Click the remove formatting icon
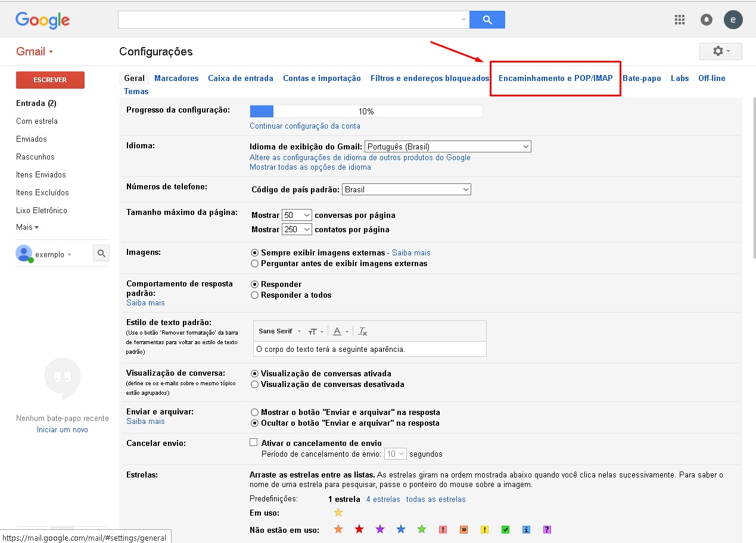The height and width of the screenshot is (543, 756). 363,331
